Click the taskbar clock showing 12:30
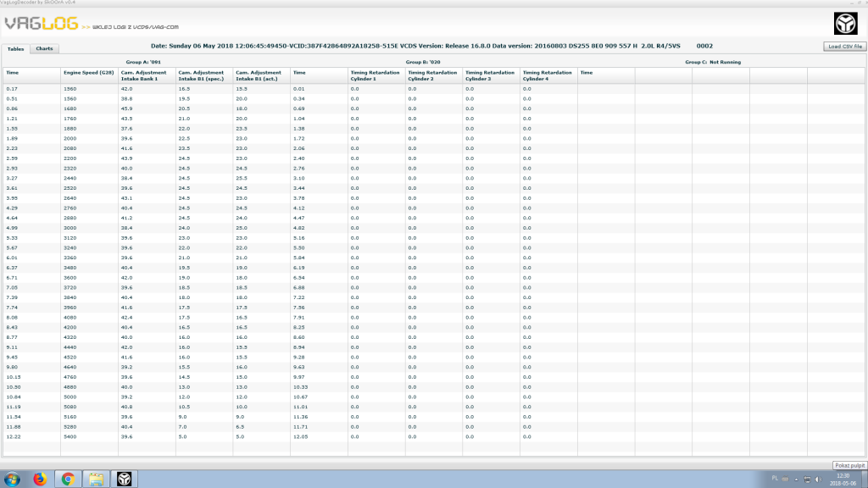The height and width of the screenshot is (488, 868). [843, 480]
